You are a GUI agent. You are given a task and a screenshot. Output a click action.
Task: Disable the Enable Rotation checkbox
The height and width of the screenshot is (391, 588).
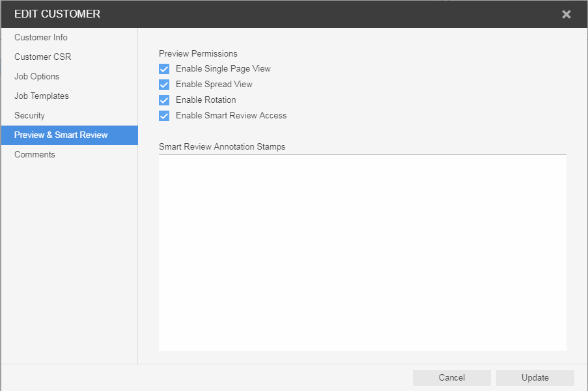[x=164, y=100]
